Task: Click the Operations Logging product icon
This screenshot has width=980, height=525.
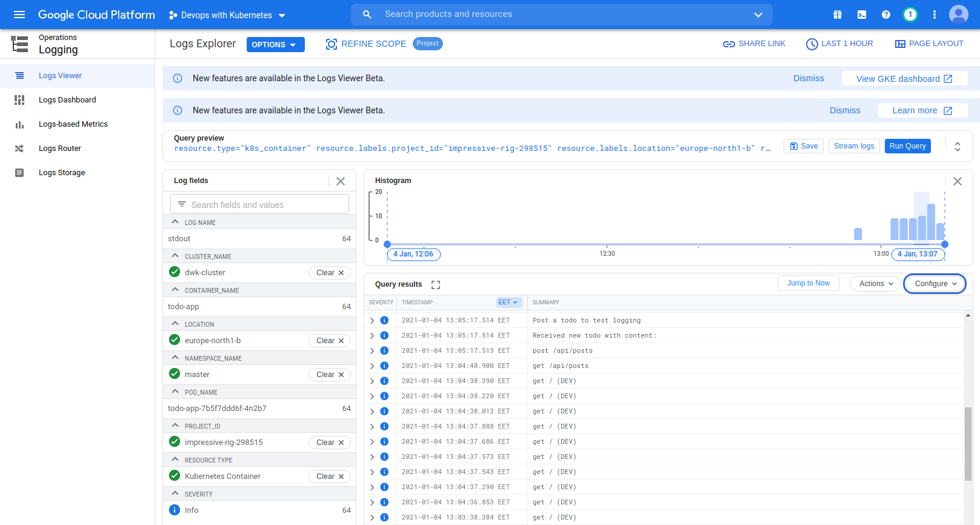Action: tap(19, 44)
